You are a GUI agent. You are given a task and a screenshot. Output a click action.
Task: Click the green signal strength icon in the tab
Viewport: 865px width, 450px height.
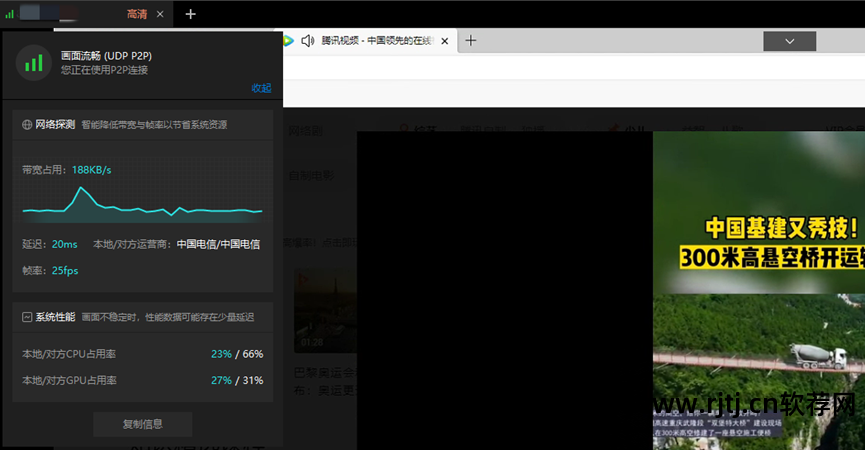coord(10,15)
